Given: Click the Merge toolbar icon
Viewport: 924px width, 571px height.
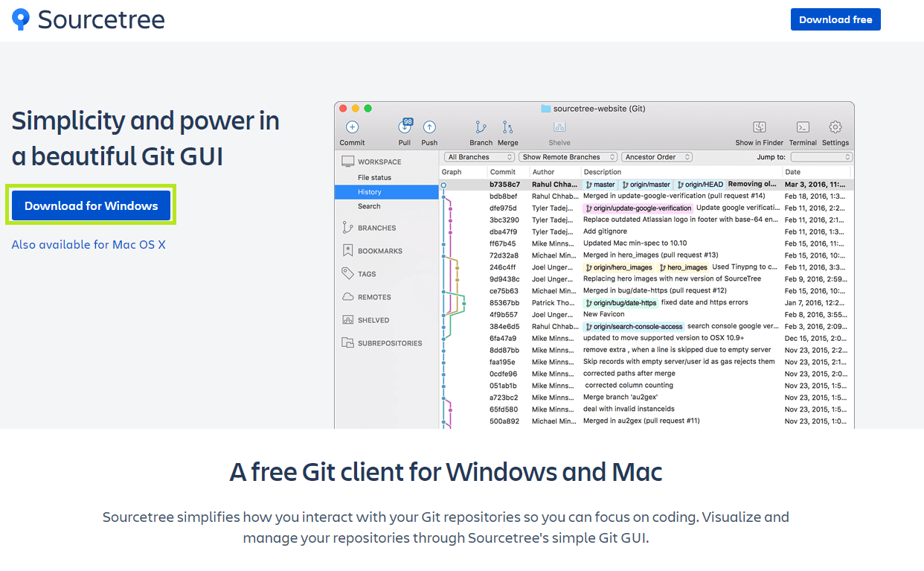Looking at the screenshot, I should coord(507,127).
